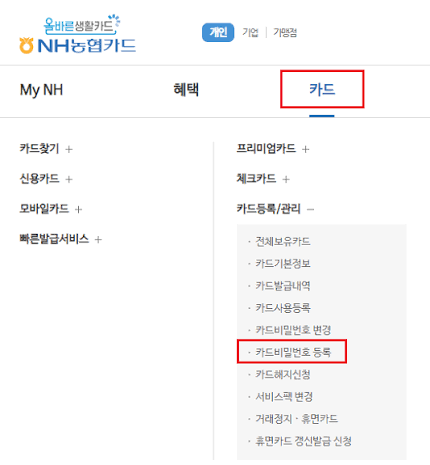Select the 개인 user type tab
Image resolution: width=430 pixels, height=465 pixels.
[218, 32]
